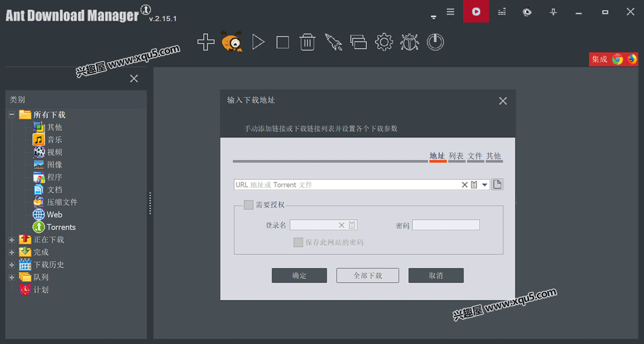644x344 pixels.
Task: Click the bug report beetle icon
Action: tap(409, 42)
